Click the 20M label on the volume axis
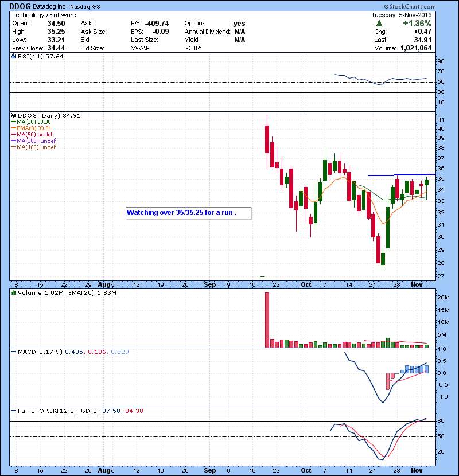The height and width of the screenshot is (476, 459). pyautogui.click(x=443, y=298)
